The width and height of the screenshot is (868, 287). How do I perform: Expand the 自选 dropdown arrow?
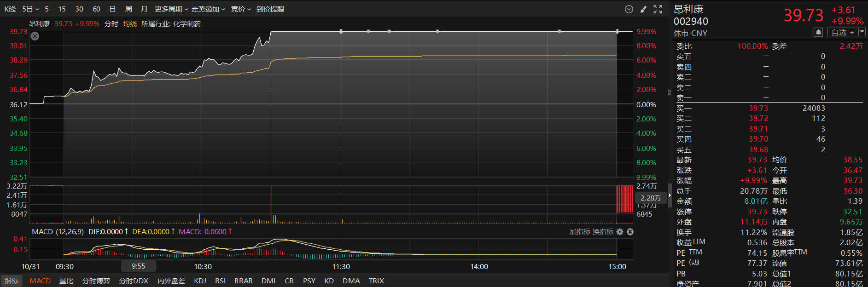point(862,32)
